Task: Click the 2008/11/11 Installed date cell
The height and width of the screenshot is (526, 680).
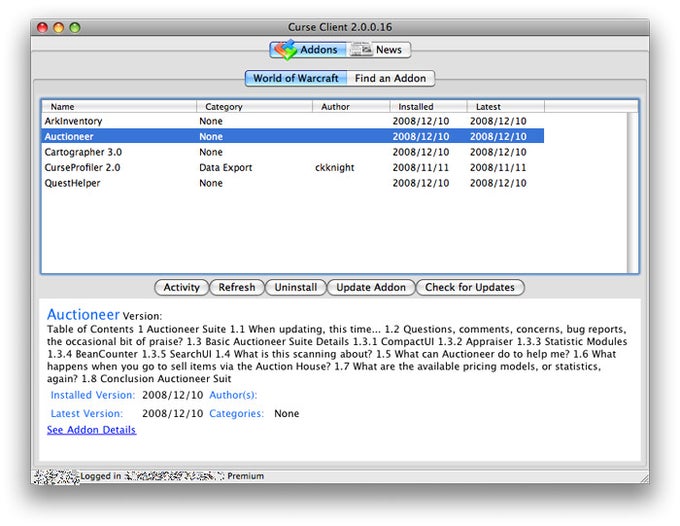Action: [421, 167]
